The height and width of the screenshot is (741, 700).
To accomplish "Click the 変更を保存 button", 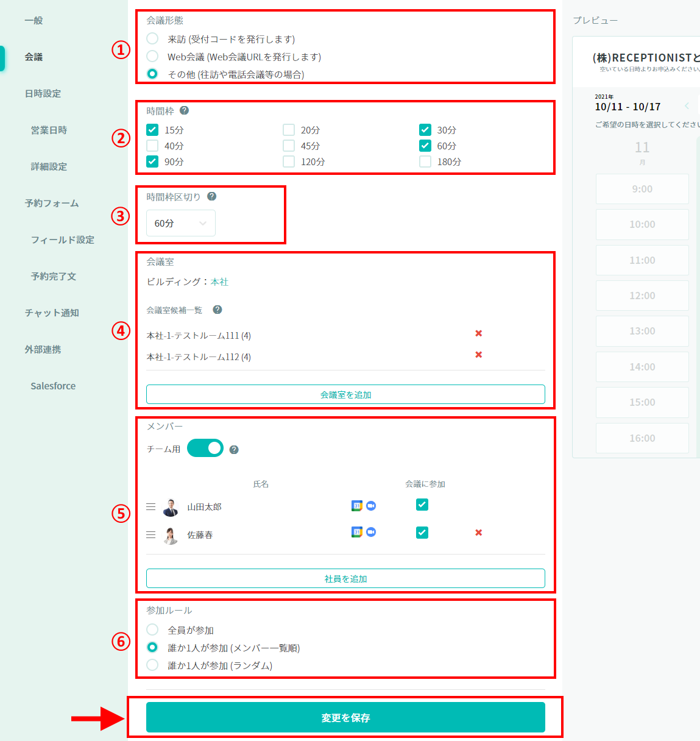I will click(345, 717).
